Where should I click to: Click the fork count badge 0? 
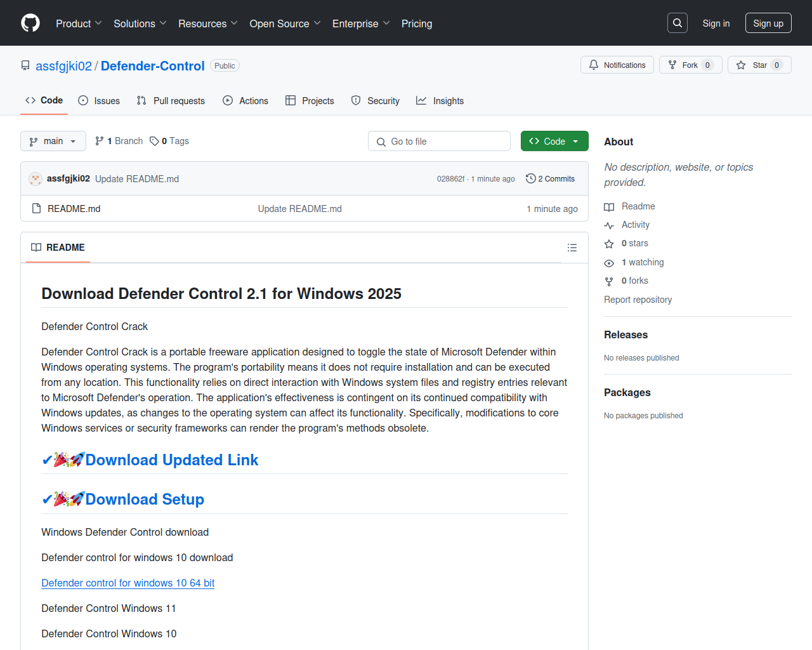(x=707, y=65)
